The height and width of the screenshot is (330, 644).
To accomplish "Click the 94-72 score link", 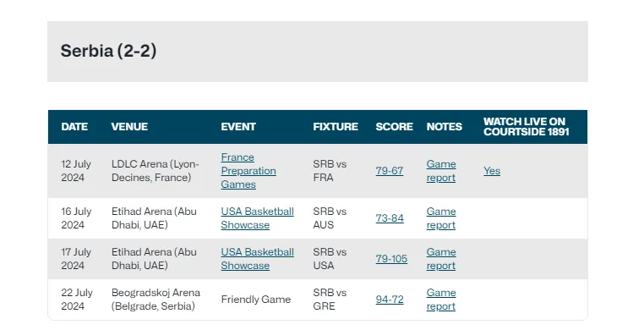I will 390,300.
